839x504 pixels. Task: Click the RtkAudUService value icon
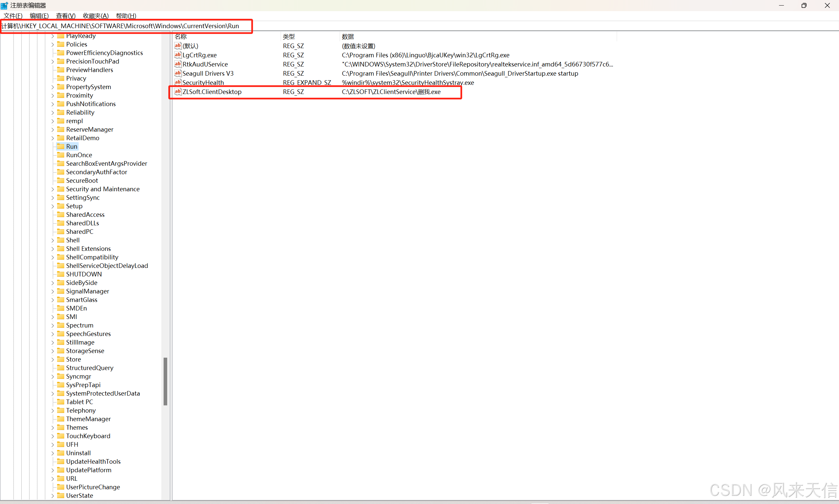click(x=177, y=64)
